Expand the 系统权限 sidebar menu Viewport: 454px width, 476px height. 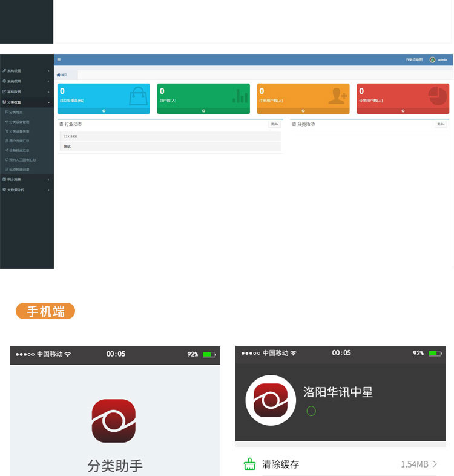click(x=24, y=81)
